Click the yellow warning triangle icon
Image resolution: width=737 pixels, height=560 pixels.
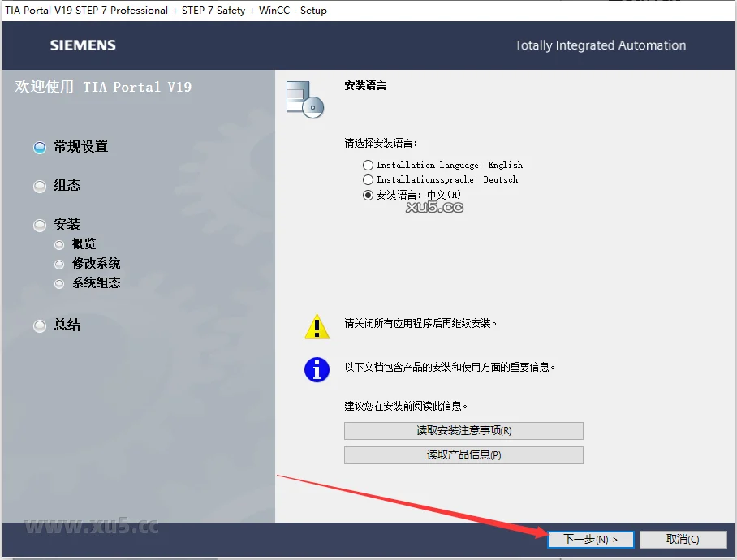317,327
